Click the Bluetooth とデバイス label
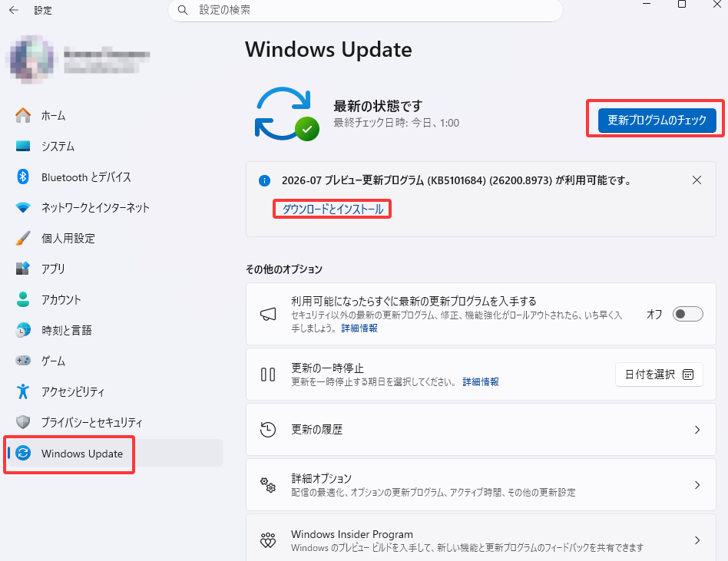Screen dimensions: 728x561 86,177
